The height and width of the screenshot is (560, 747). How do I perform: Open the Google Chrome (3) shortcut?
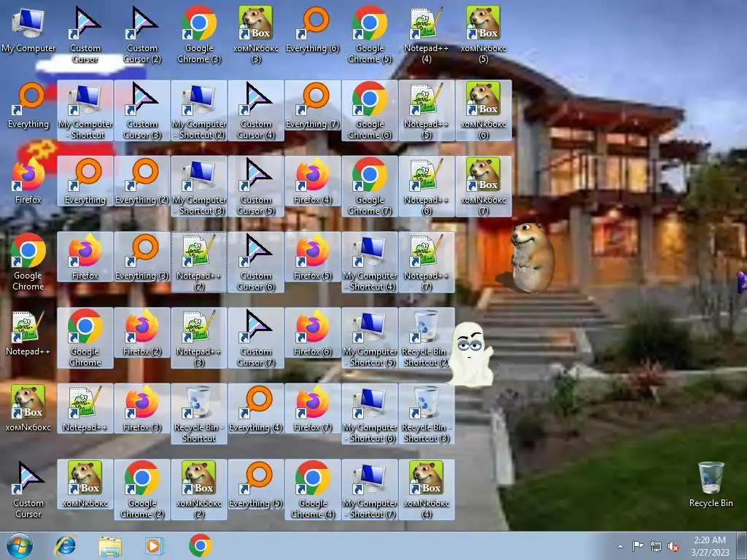[199, 35]
